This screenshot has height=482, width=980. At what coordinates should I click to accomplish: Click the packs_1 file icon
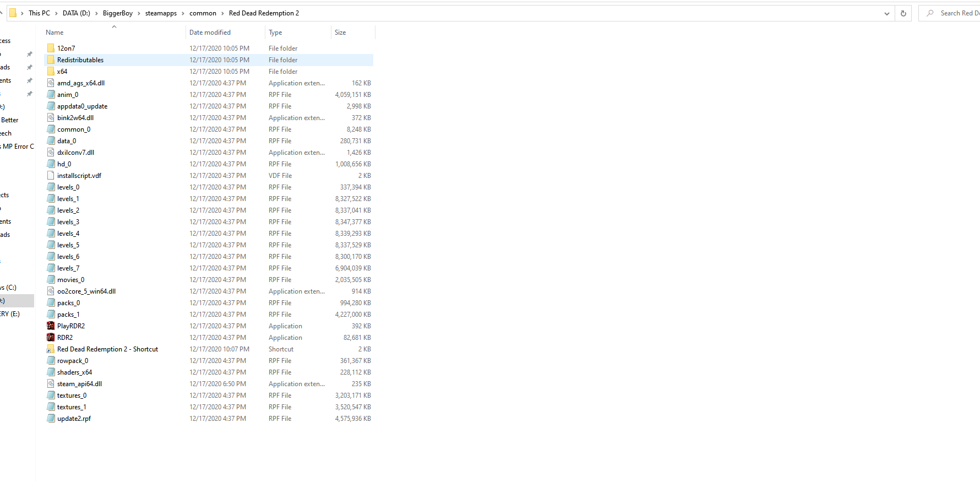coord(51,314)
